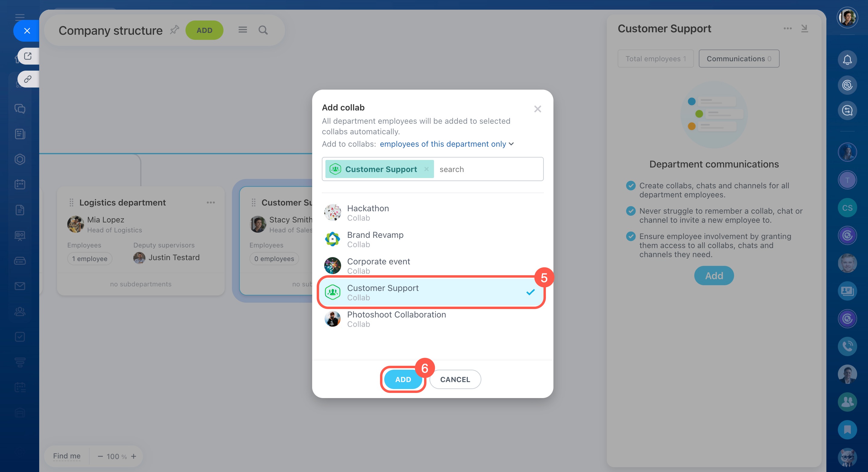Open Customer Support panel three-dot menu

click(x=787, y=28)
